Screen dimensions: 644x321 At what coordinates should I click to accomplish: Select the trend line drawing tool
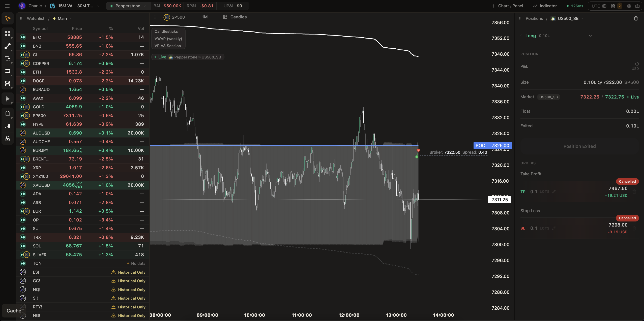[8, 46]
